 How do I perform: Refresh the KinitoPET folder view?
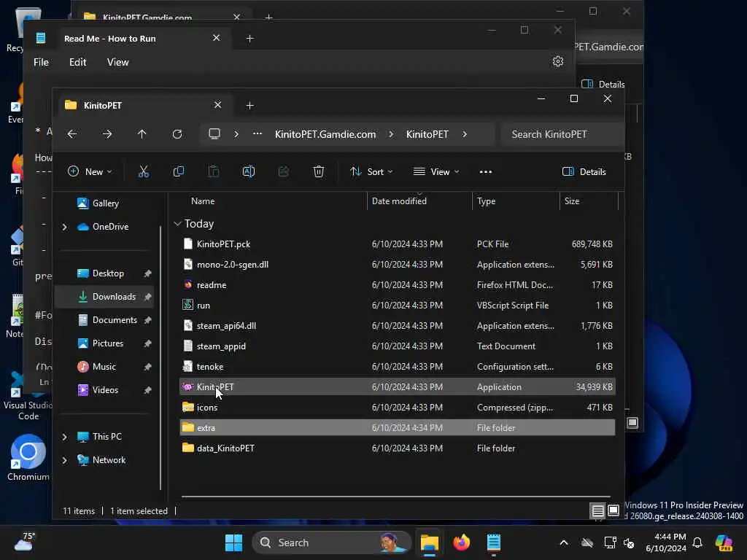(177, 134)
